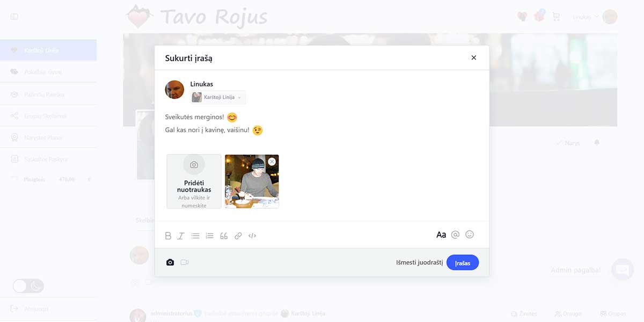This screenshot has width=644, height=322.
Task: Add a blockquote to the post
Action: pos(224,236)
